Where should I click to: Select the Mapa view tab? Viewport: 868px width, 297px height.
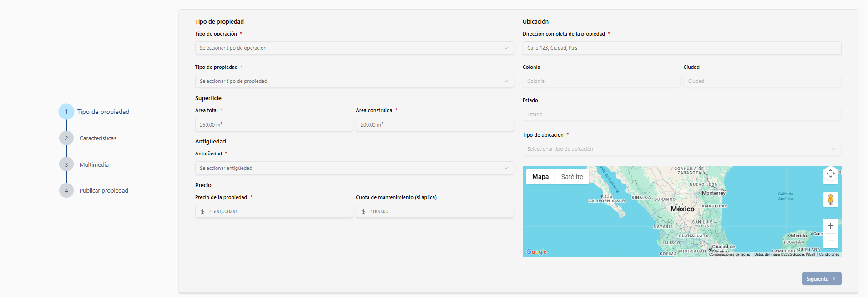coord(540,177)
